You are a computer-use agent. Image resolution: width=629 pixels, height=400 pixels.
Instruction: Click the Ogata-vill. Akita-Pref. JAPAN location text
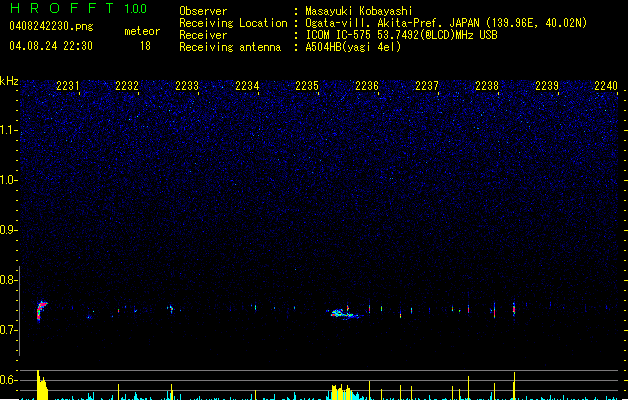tap(446, 23)
